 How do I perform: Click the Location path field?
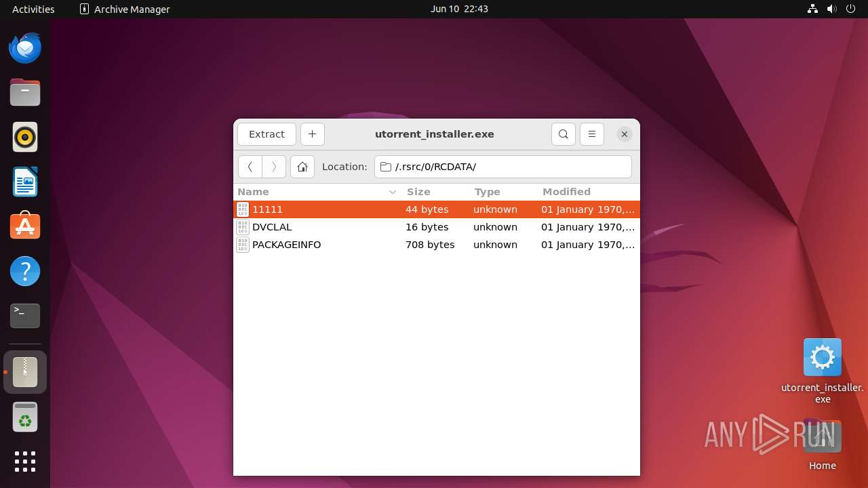(503, 167)
